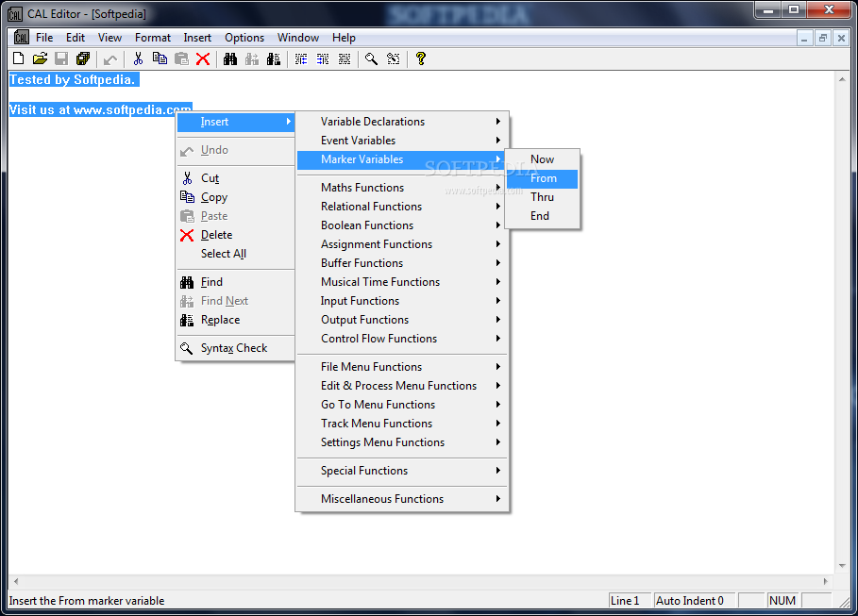Screen dimensions: 858x616
Task: Open the View menu
Action: tap(110, 38)
